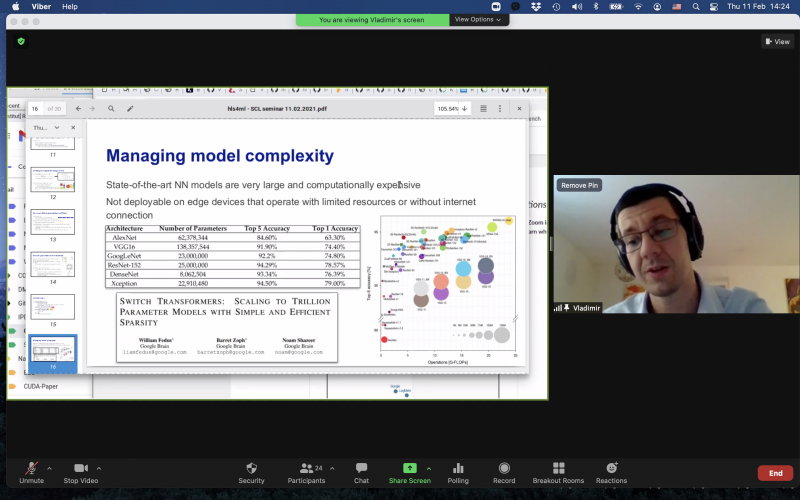Open Breakout Rooms

(558, 472)
